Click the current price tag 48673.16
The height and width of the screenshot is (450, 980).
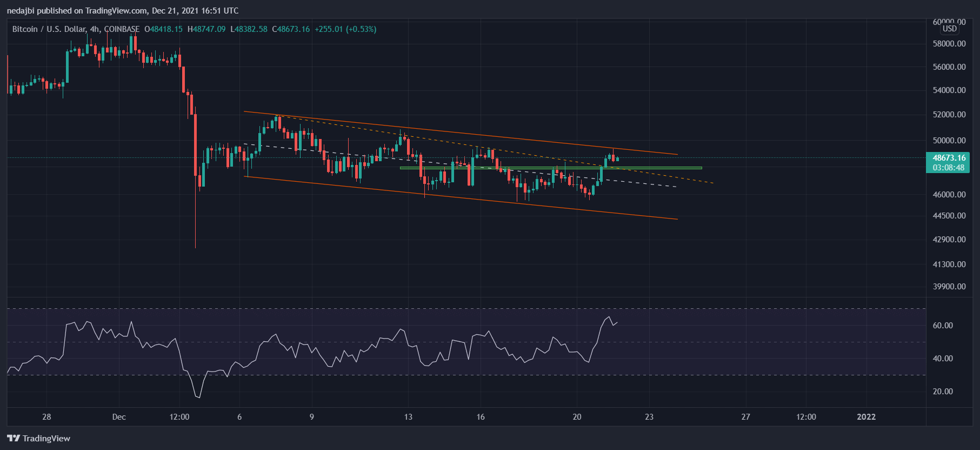pos(948,158)
